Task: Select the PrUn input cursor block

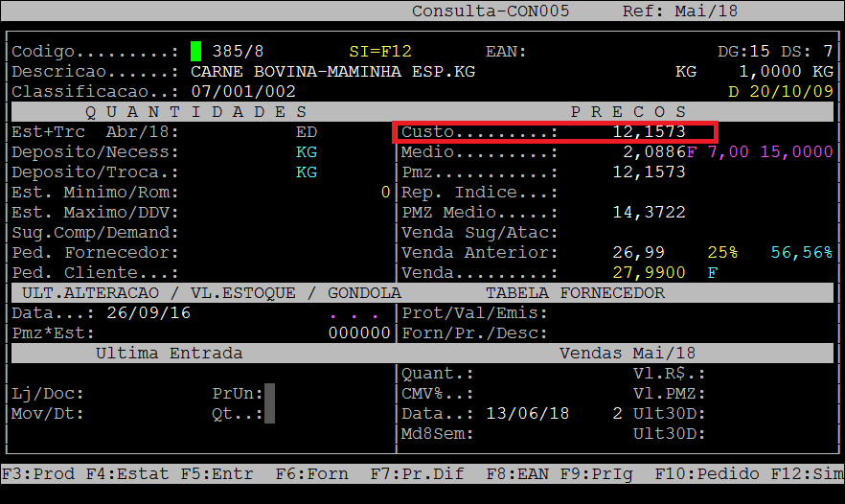Action: tap(270, 394)
